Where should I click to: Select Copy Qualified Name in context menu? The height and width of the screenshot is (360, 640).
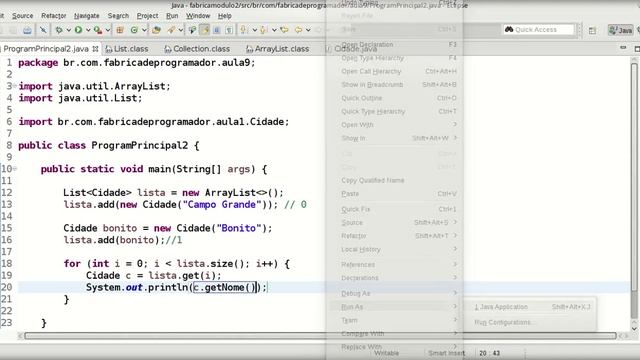pos(394,180)
